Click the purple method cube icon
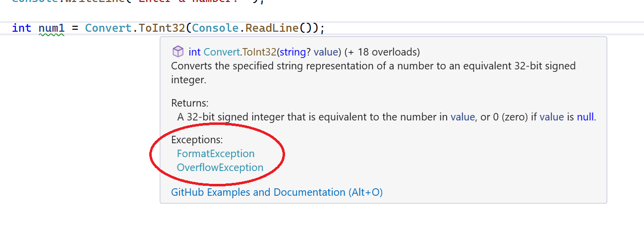The width and height of the screenshot is (644, 225). click(177, 52)
